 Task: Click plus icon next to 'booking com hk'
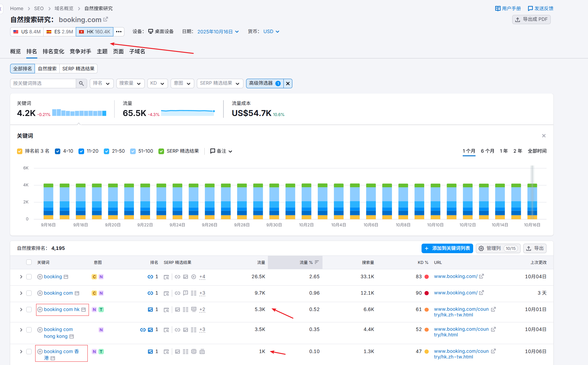40,310
